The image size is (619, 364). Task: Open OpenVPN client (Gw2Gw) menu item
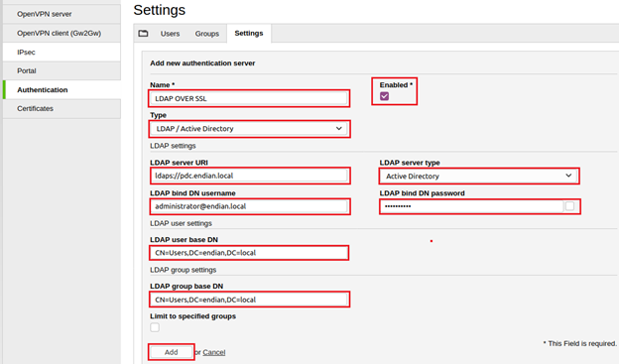tap(62, 33)
